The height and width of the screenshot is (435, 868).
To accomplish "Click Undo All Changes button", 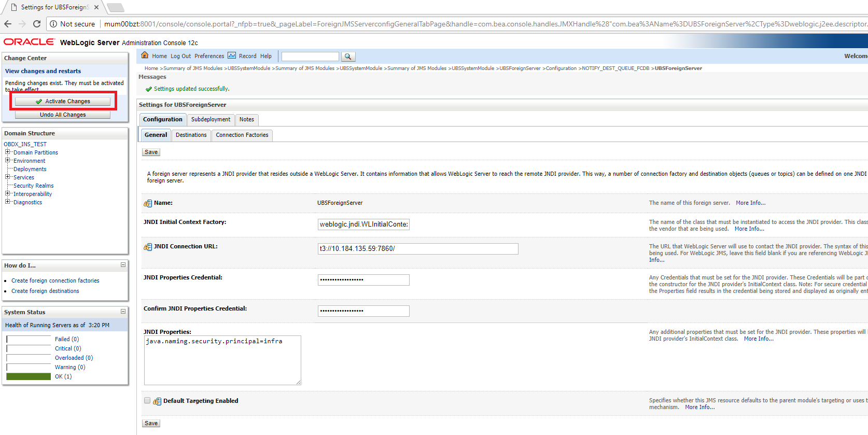I will [63, 115].
